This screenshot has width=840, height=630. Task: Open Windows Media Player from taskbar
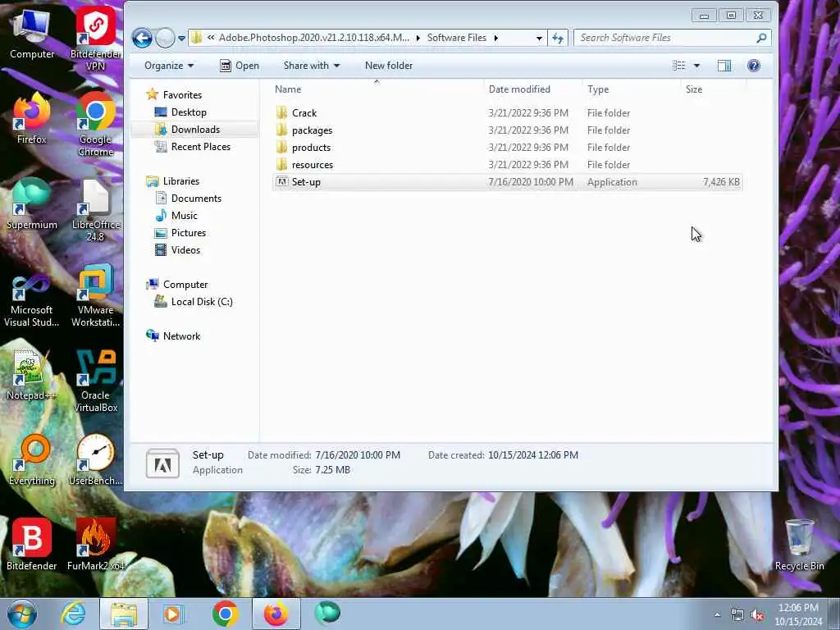tap(173, 614)
